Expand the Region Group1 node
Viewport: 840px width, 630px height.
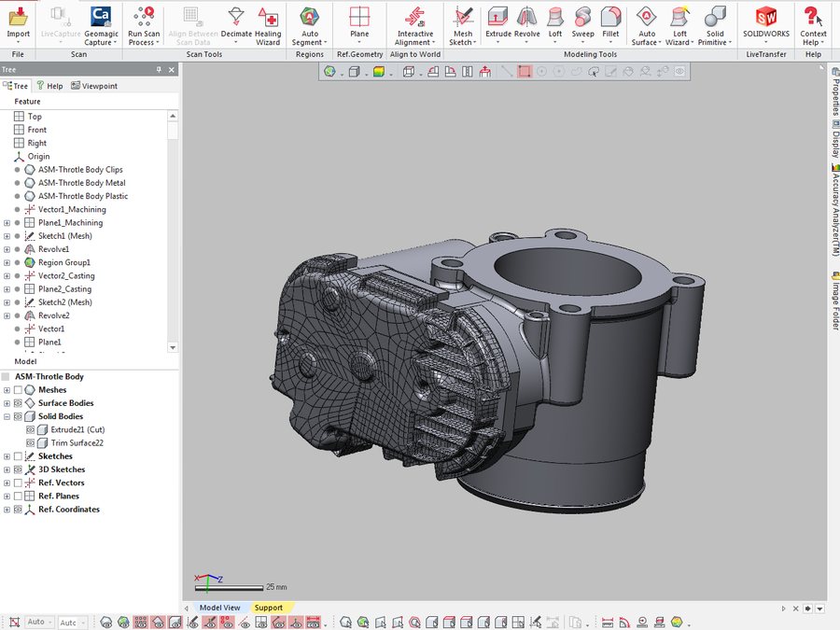[7, 262]
